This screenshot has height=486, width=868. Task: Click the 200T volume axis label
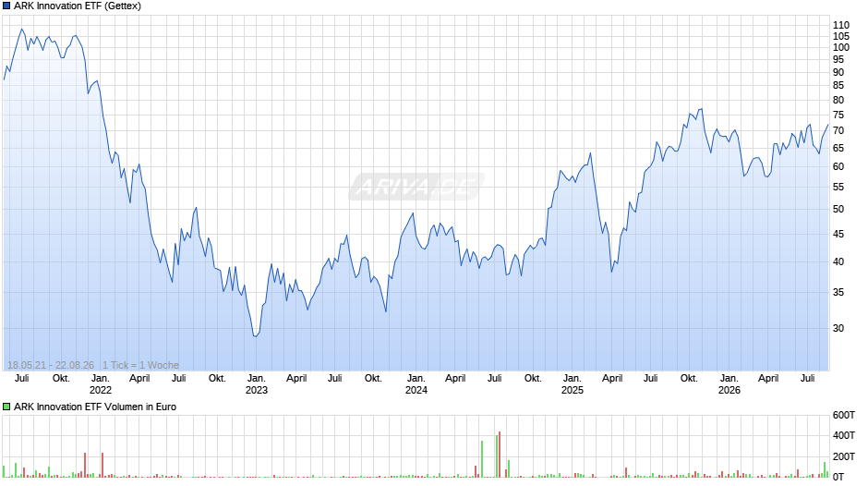click(844, 456)
